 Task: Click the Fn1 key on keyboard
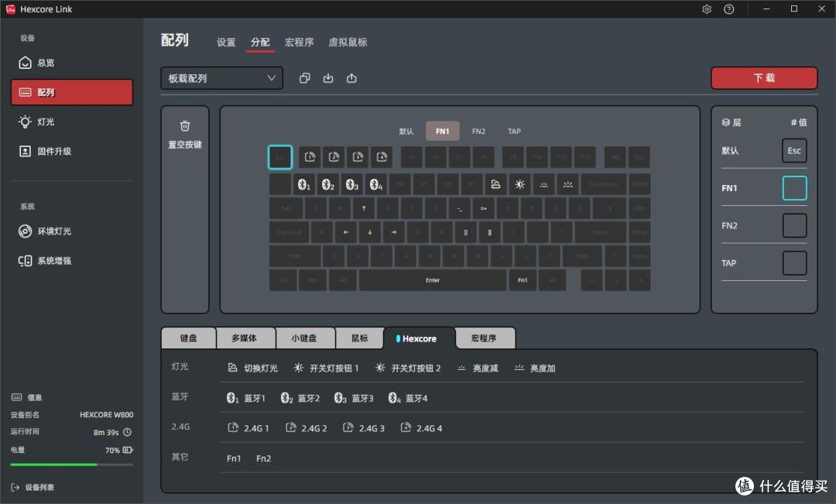pyautogui.click(x=522, y=280)
